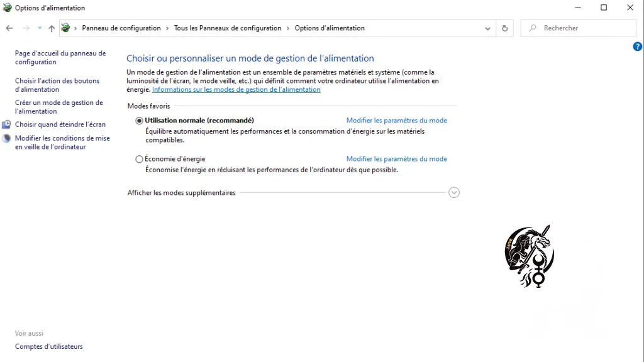Refresh the page with the refresh icon
The width and height of the screenshot is (644, 362).
(x=504, y=28)
